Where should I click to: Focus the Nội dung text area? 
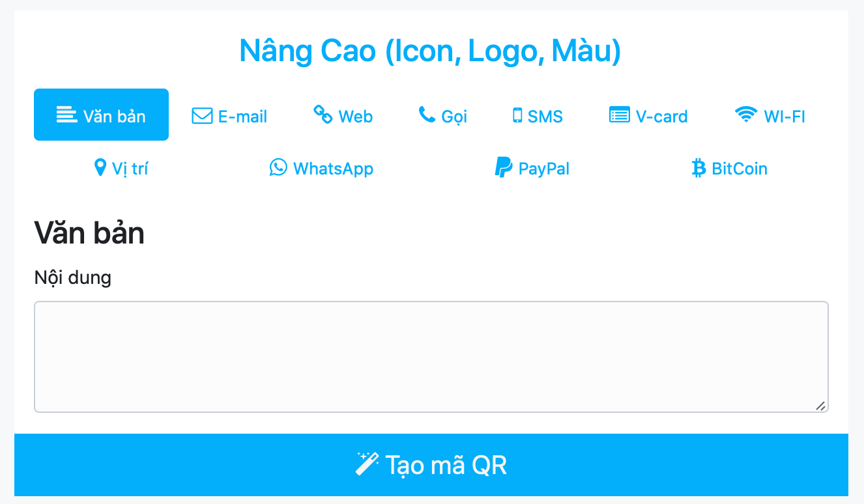coord(431,357)
